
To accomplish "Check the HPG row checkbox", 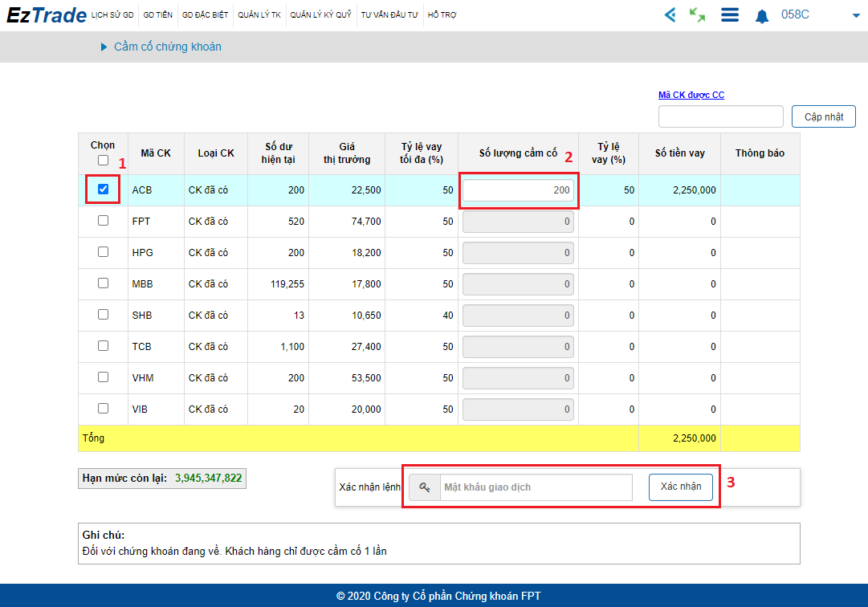I will tap(103, 252).
